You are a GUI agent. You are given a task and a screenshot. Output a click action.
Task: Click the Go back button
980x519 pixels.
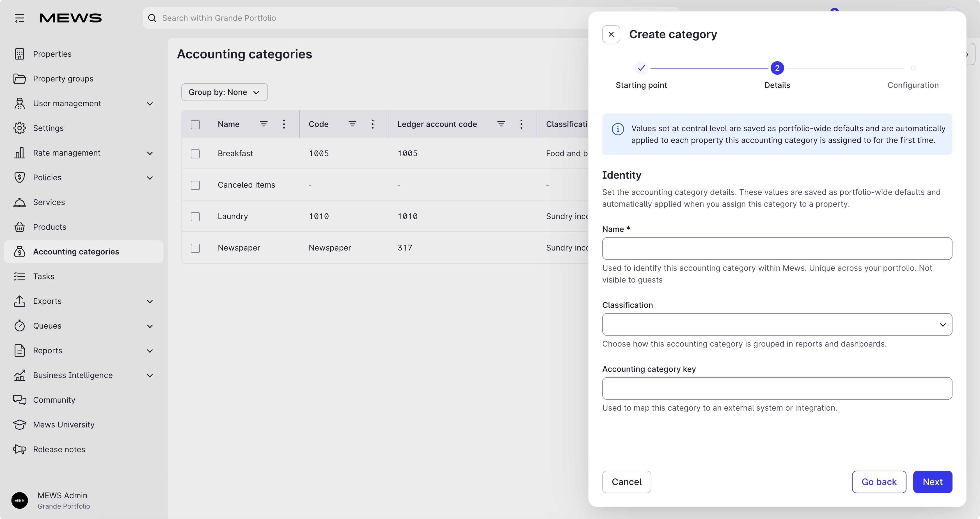879,482
